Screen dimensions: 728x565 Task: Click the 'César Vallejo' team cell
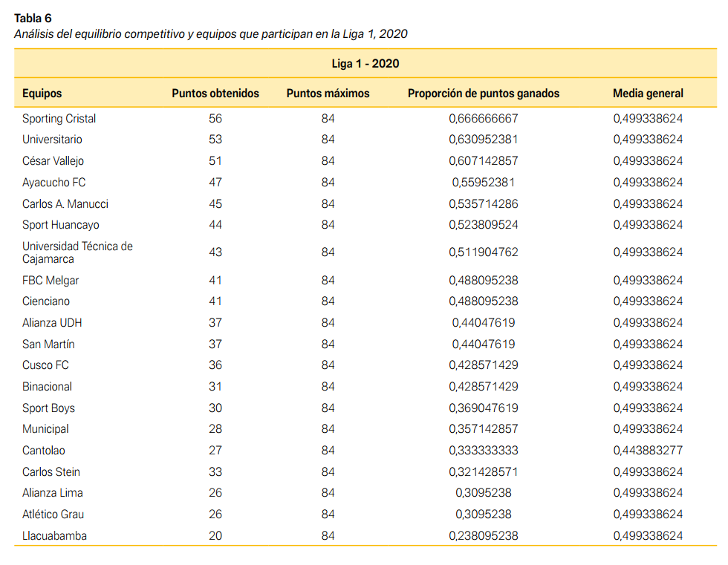tap(53, 161)
